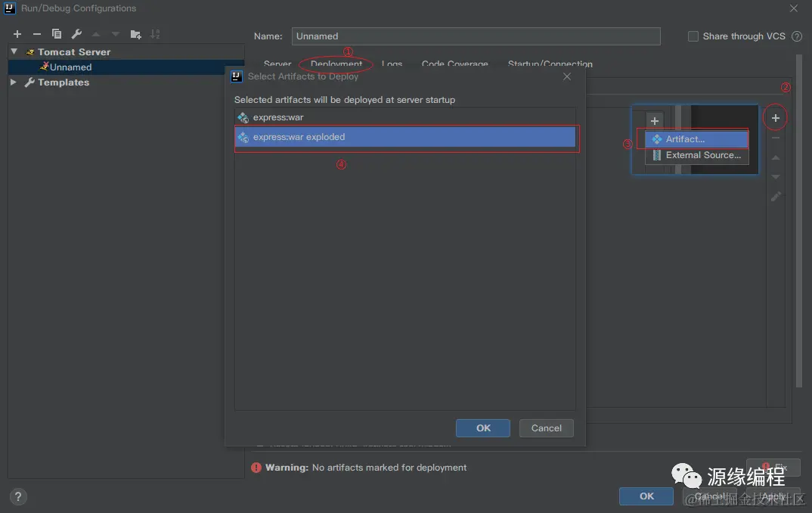
Task: Select the express:war exploded artifact
Action: click(x=405, y=137)
